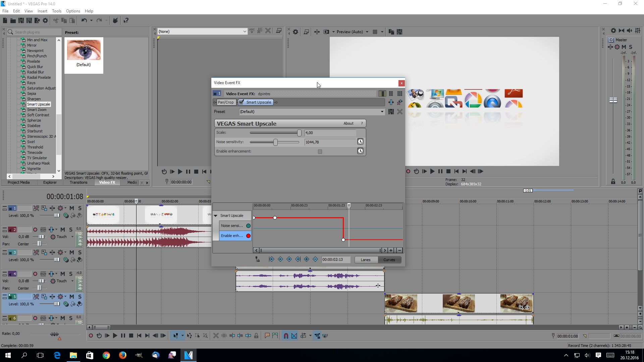644x362 pixels.
Task: Collapse Smart Upscale keyframe lane group
Action: click(x=216, y=216)
